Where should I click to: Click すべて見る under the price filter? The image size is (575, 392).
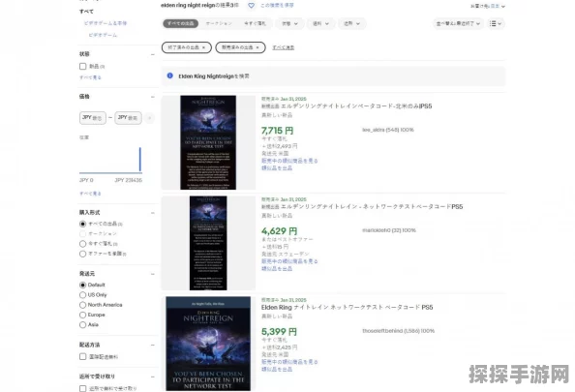pyautogui.click(x=90, y=194)
